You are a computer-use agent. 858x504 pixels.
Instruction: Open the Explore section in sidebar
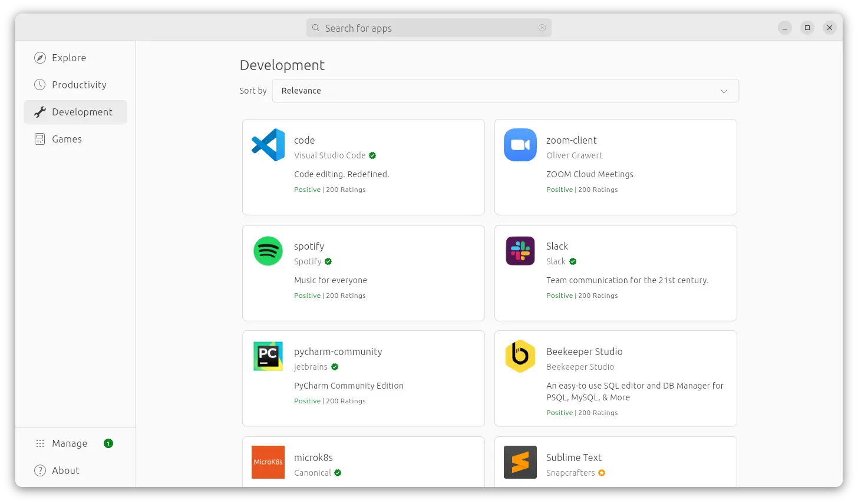coord(69,58)
